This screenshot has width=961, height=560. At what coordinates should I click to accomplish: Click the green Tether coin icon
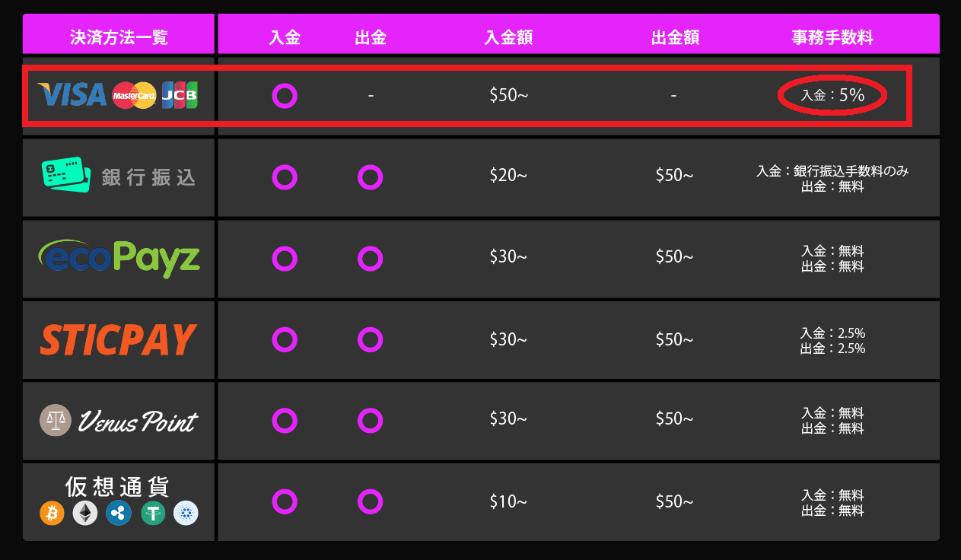click(x=152, y=514)
